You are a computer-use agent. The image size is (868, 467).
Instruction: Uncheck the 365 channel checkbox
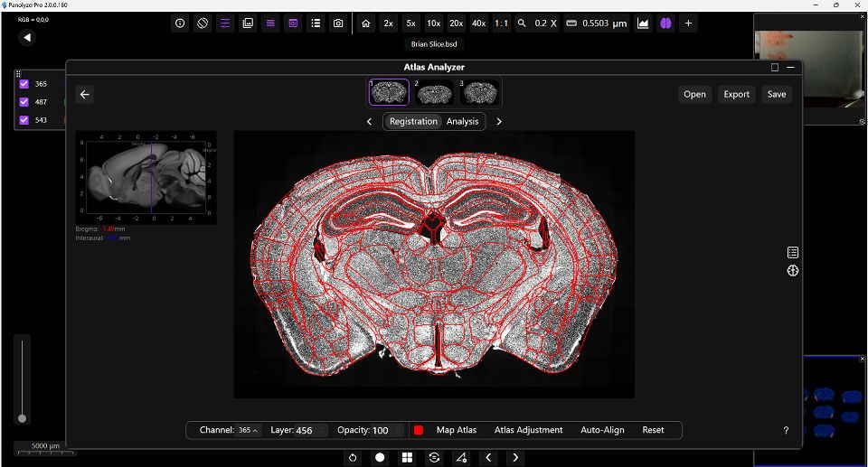tap(24, 84)
